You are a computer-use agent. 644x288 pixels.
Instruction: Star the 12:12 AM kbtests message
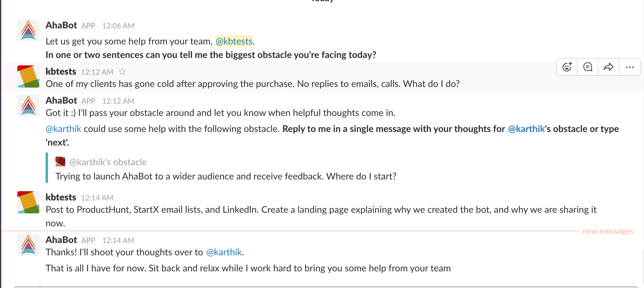[122, 72]
